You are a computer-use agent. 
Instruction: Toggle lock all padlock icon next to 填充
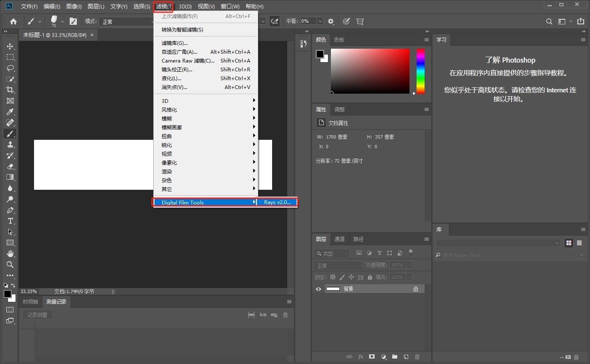click(x=370, y=277)
